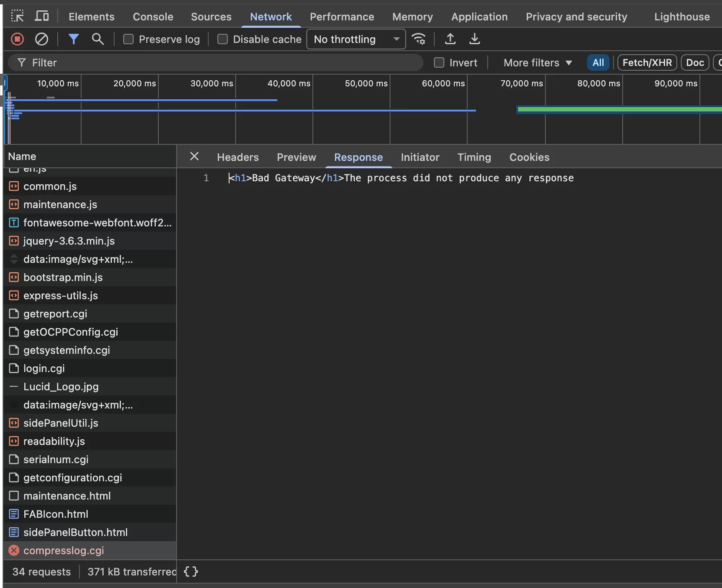
Task: Import HAR file upload icon
Action: coord(450,39)
